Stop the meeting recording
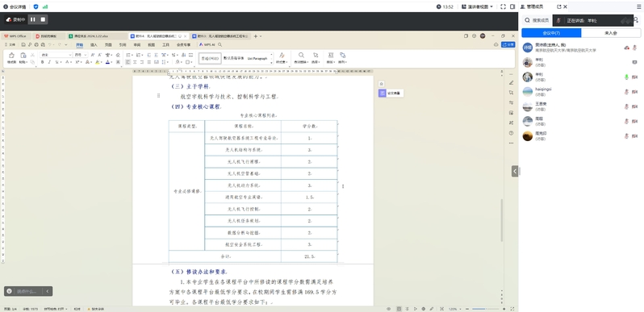The height and width of the screenshot is (312, 644). point(43,19)
